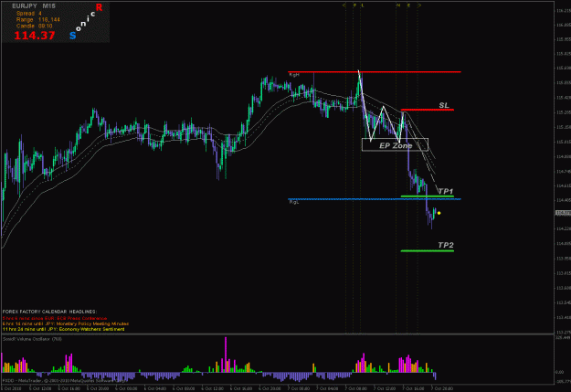This screenshot has width=571, height=392.
Task: Click the red ECB Press Conference headline
Action: point(55,318)
